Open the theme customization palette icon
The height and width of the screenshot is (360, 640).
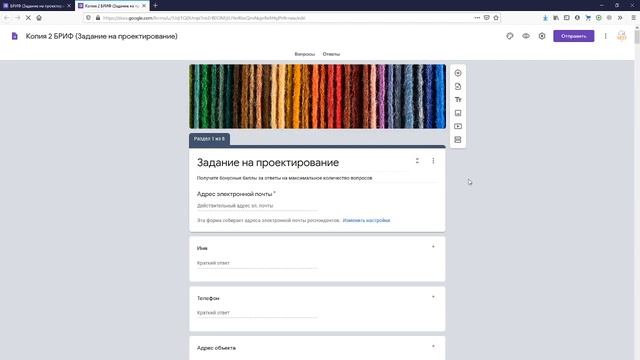tap(510, 36)
